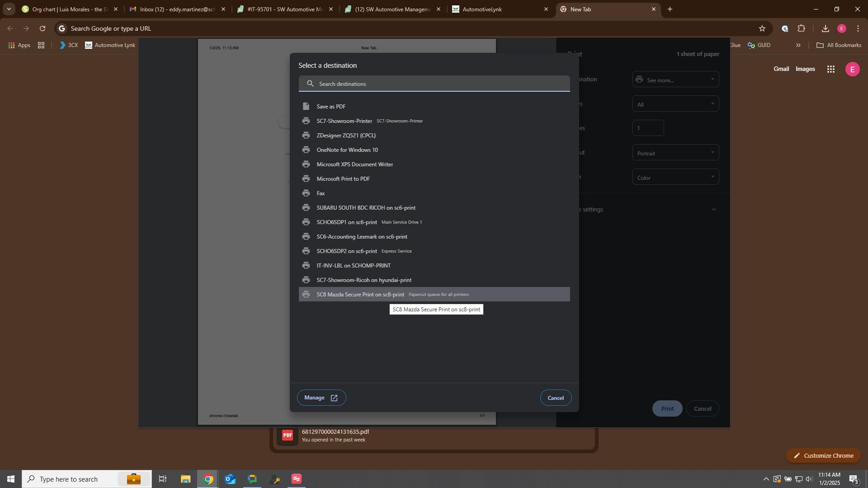The width and height of the screenshot is (868, 488).
Task: Cancel the destination selection dialog
Action: (x=556, y=398)
